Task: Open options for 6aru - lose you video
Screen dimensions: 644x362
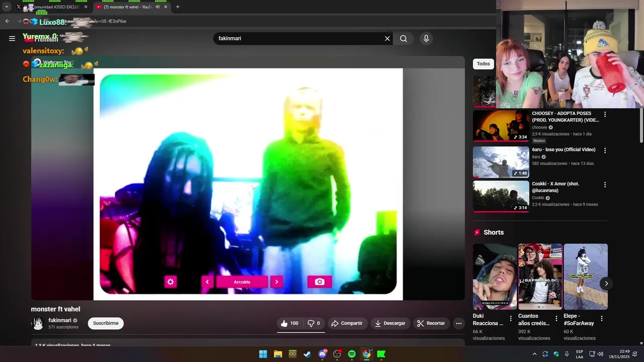Action: point(605,150)
